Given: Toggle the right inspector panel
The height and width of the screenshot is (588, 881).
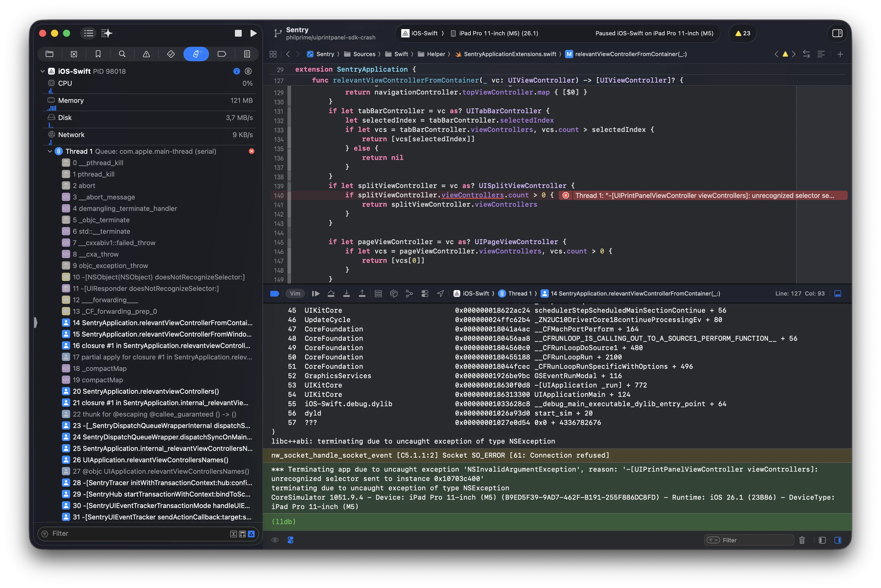Looking at the screenshot, I should point(837,33).
